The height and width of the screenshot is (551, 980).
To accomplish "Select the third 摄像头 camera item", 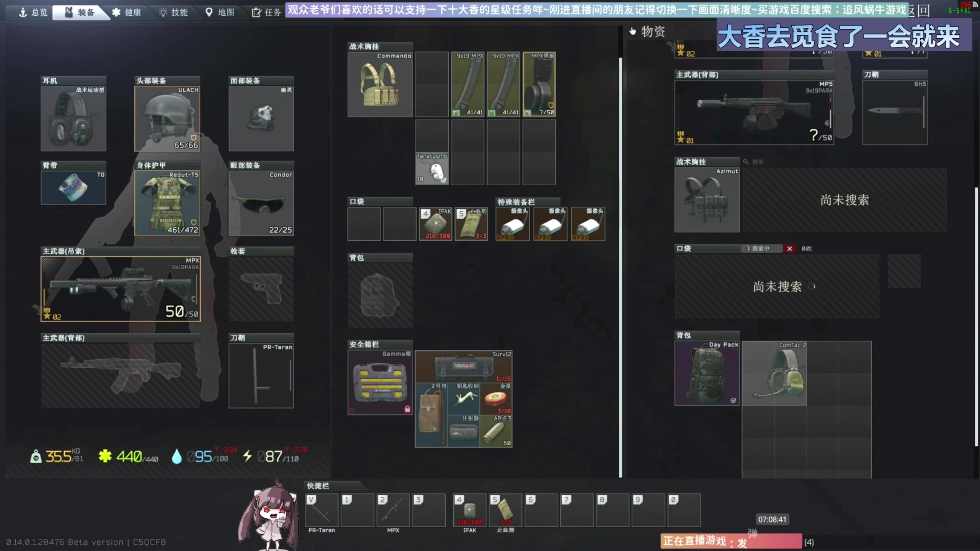I will [588, 224].
